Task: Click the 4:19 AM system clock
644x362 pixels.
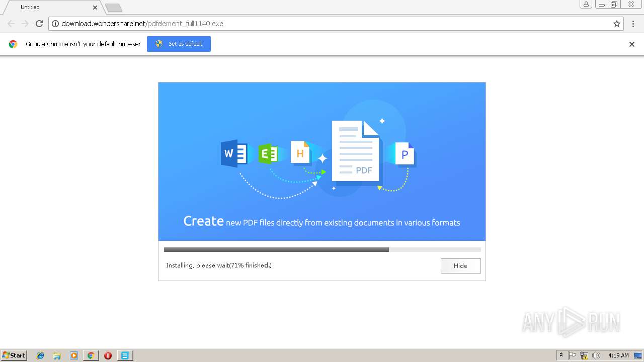Action: 618,355
